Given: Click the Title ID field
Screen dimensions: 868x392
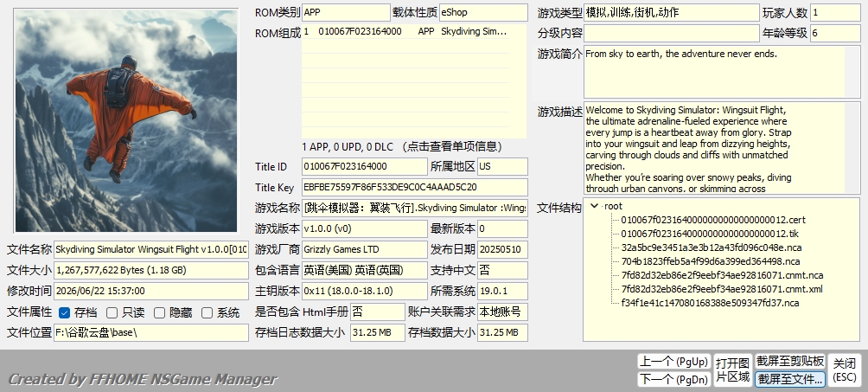Looking at the screenshot, I should 364,166.
